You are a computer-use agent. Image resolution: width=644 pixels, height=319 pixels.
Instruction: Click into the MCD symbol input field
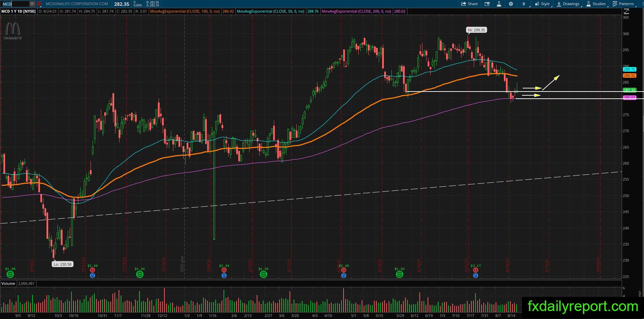(x=15, y=4)
